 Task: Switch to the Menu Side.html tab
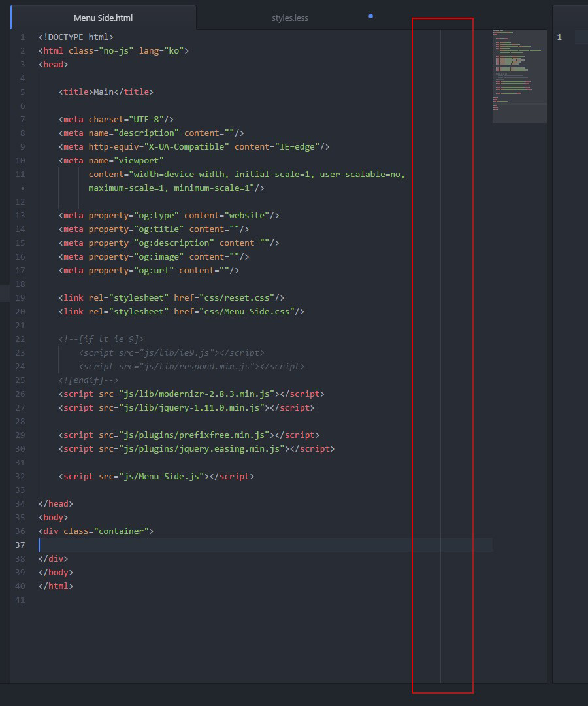coord(103,18)
